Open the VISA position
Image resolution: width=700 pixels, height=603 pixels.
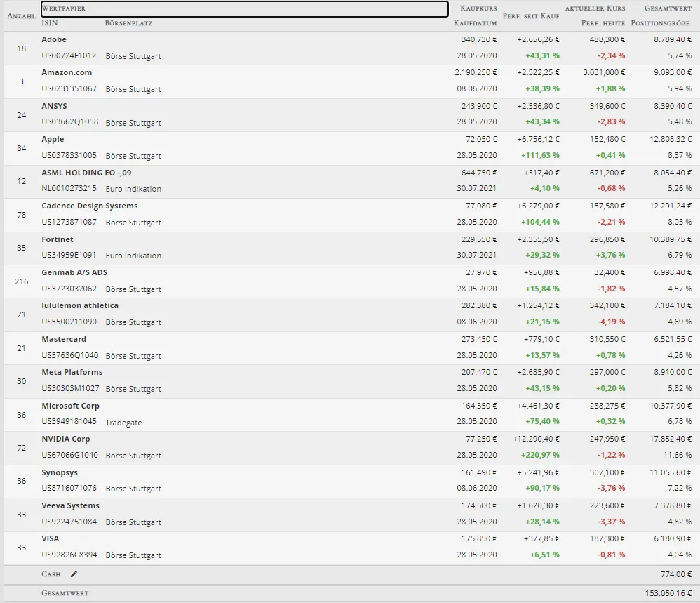tap(50, 538)
